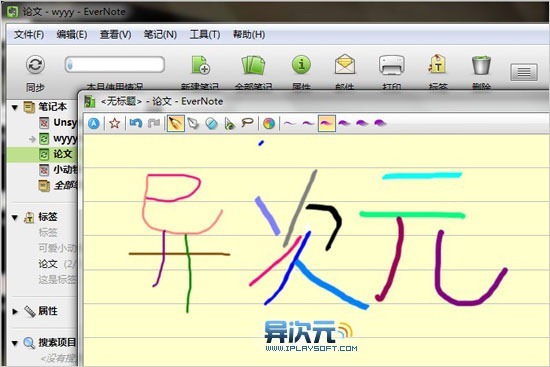This screenshot has height=367, width=550.
Task: Open the 笔记(N) menu
Action: point(160,34)
